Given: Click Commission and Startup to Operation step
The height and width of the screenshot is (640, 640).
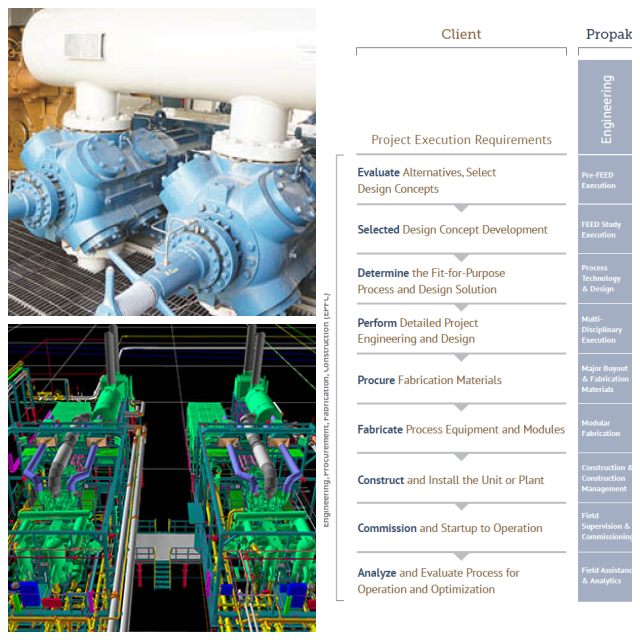Looking at the screenshot, I should pyautogui.click(x=449, y=528).
